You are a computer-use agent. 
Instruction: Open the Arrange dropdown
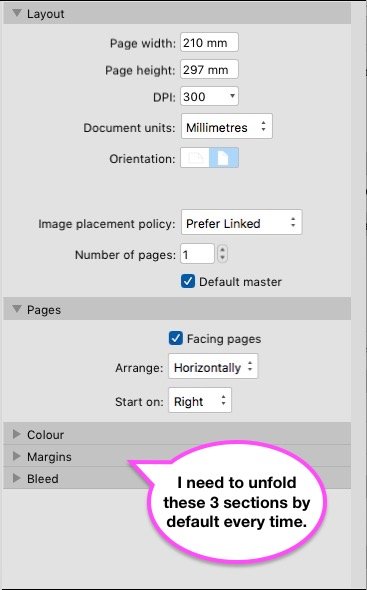coord(213,366)
